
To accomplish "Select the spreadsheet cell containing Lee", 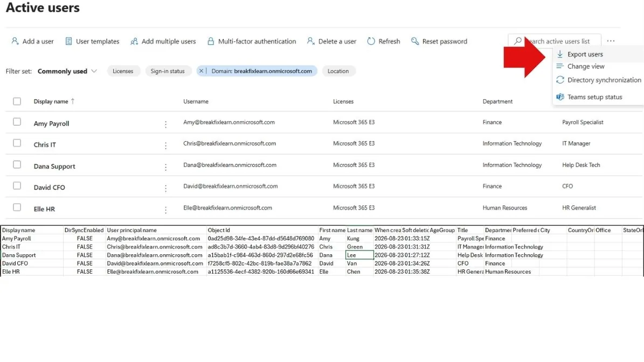I will [360, 255].
